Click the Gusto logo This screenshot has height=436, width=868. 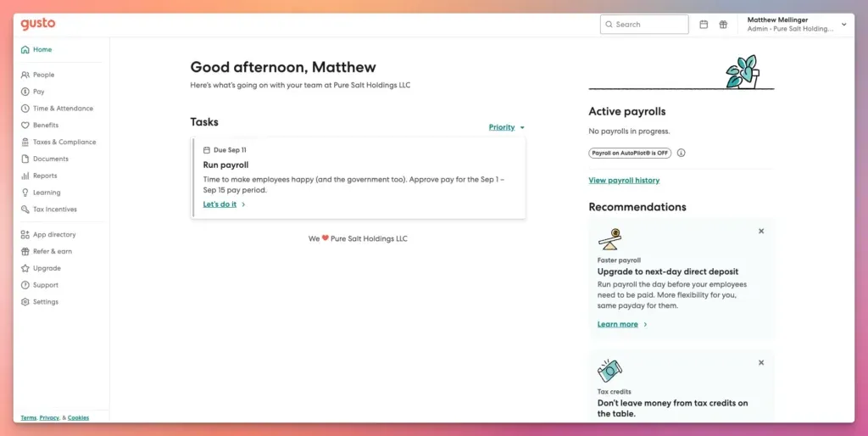pos(38,24)
